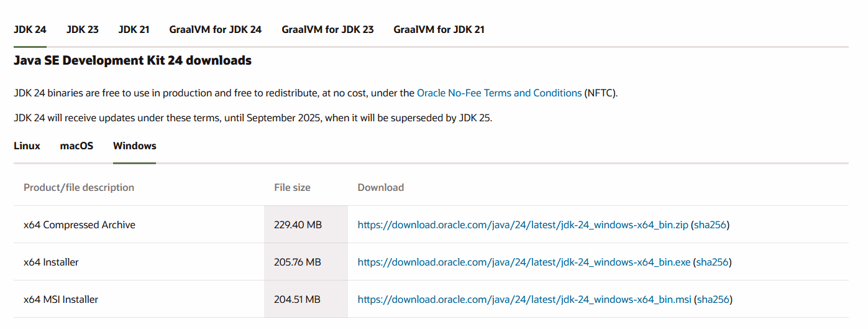
Task: Select the JDK 24 tab
Action: [30, 29]
